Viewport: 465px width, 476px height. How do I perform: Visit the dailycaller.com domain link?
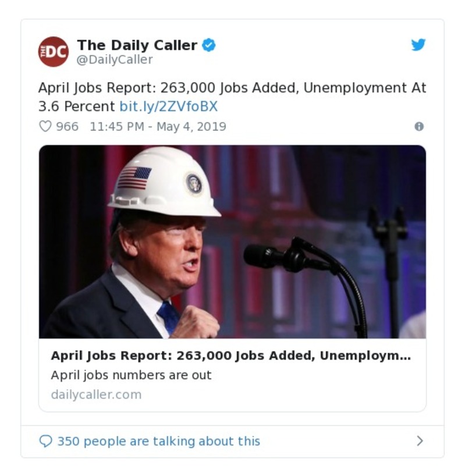pyautogui.click(x=96, y=395)
